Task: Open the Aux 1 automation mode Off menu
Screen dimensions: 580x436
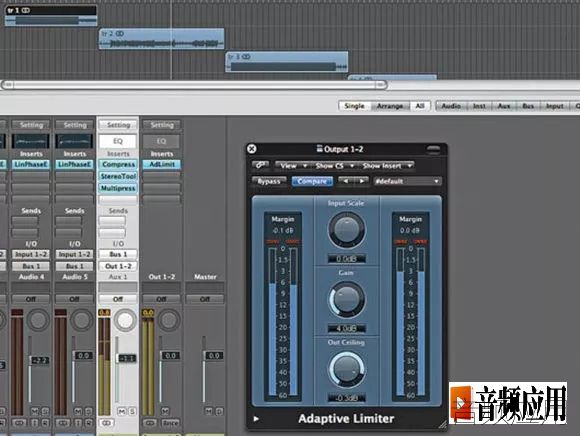Action: point(118,299)
